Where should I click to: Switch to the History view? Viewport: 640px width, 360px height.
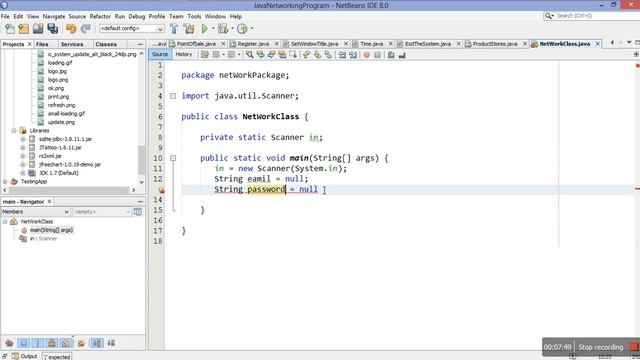coord(184,54)
